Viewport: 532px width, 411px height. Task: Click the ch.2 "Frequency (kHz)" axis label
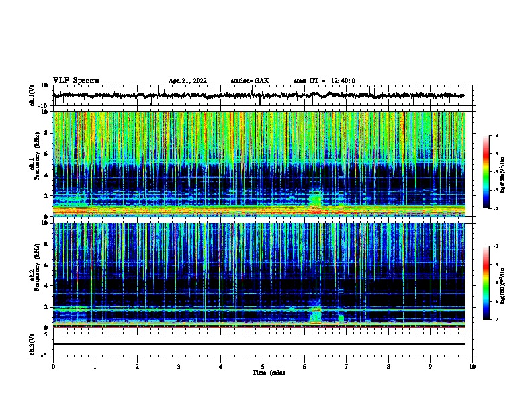[37, 267]
